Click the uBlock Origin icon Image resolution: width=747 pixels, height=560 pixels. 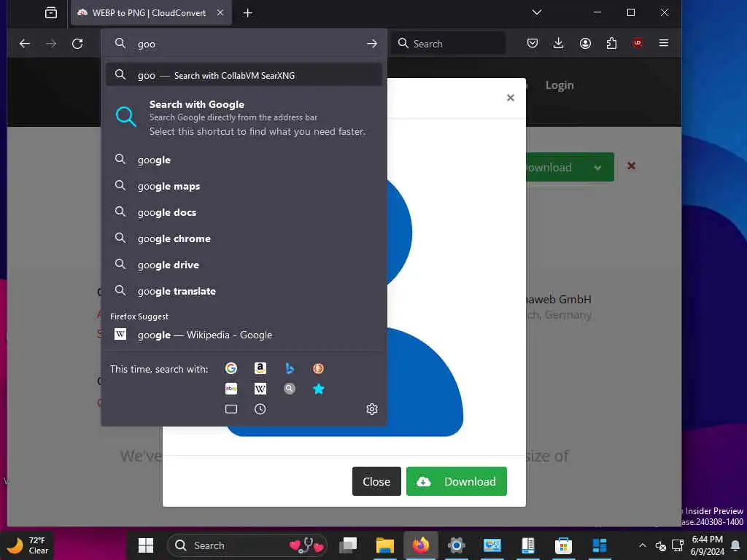coord(638,43)
